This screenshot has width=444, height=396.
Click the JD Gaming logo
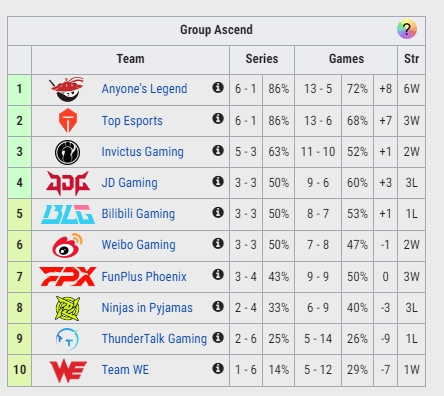[68, 183]
